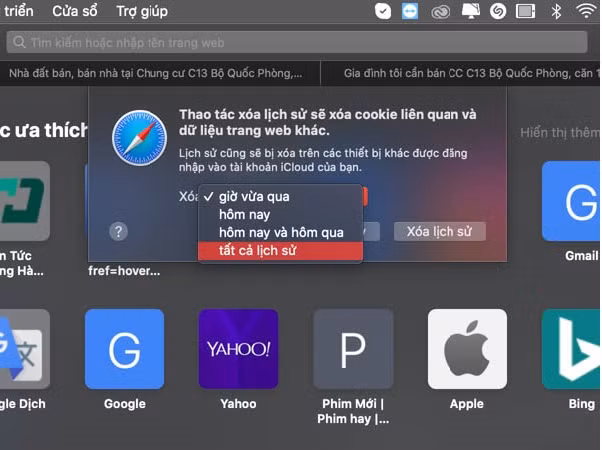Open the Phim Mới favorite tile
This screenshot has height=450, width=602.
(353, 349)
